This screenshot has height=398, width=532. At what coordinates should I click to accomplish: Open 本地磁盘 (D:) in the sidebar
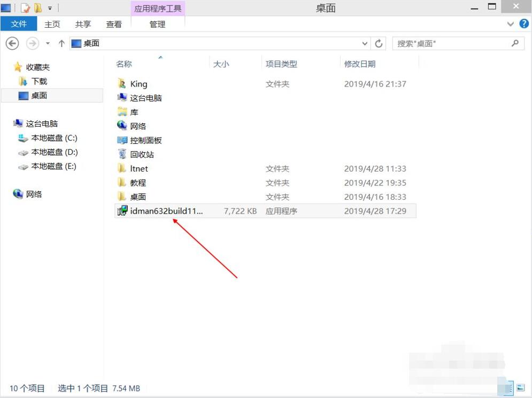click(x=48, y=152)
